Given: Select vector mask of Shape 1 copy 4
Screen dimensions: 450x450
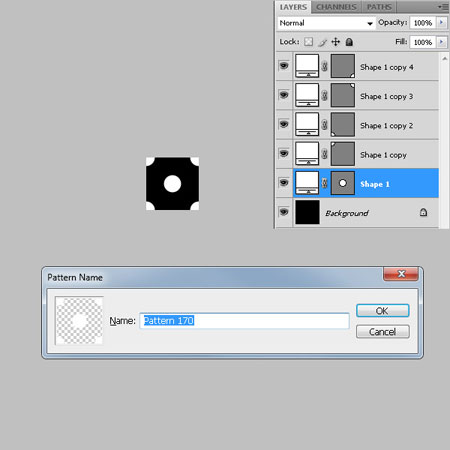Looking at the screenshot, I should click(343, 66).
